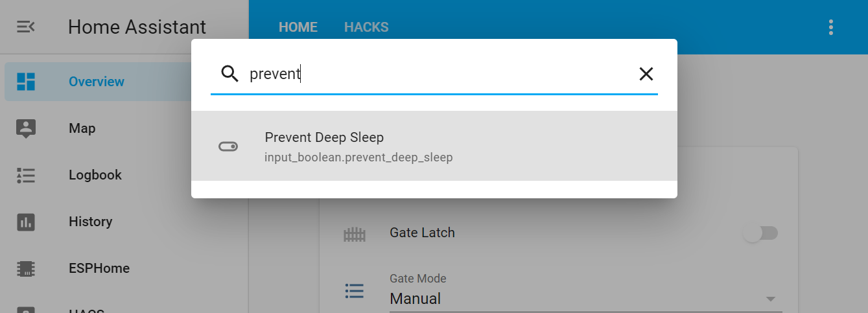Open Logbook from the sidebar
The image size is (868, 313).
pyautogui.click(x=95, y=175)
